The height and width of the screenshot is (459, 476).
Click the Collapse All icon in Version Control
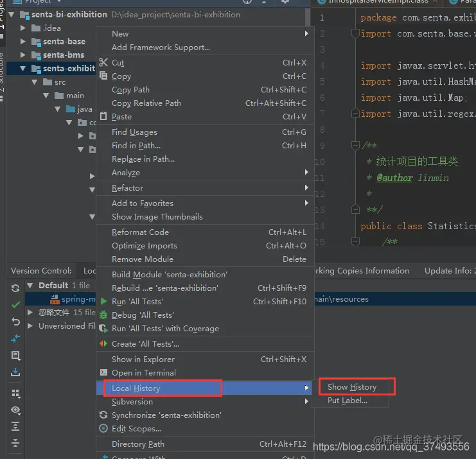(x=15, y=443)
